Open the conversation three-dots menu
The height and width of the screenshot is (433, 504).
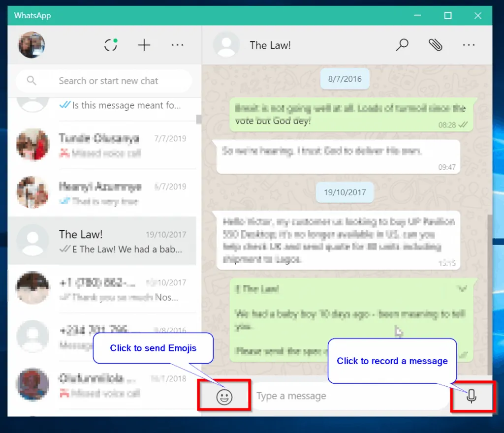tap(469, 45)
